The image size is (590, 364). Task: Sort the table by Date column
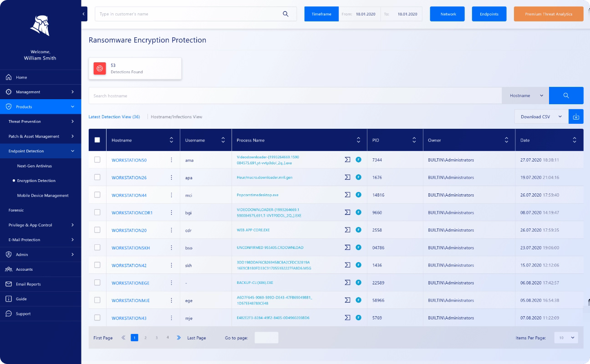[x=575, y=140]
